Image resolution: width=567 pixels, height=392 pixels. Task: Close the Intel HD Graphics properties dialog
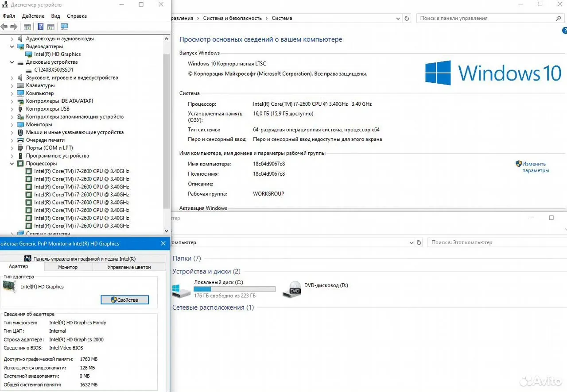pyautogui.click(x=163, y=243)
